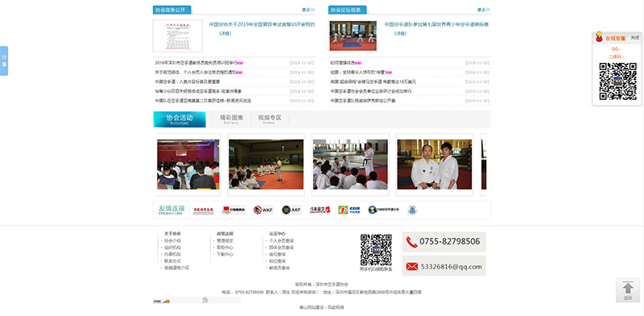Screen dimensions: 644x316
Task: Open the 帮助中心 footer link
Action: [x=225, y=247]
